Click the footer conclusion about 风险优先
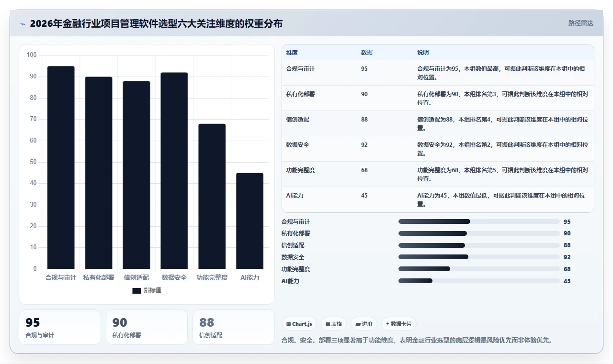Screen dimensions: 613x364 click(x=417, y=341)
